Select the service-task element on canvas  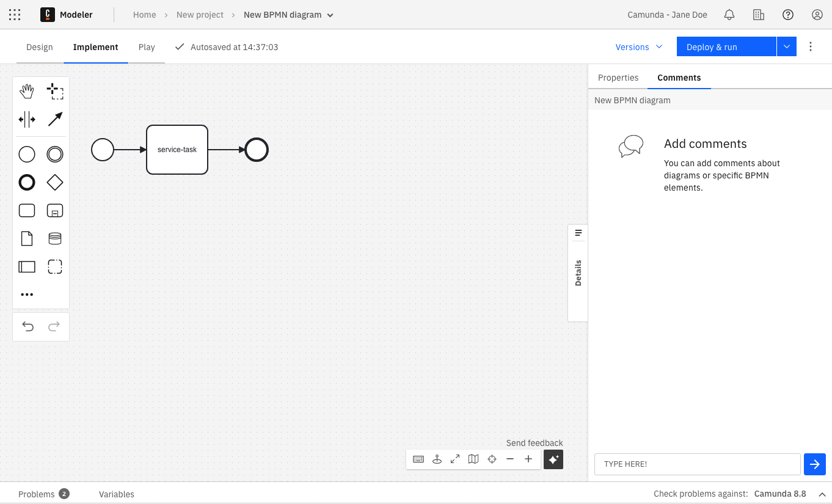pos(177,150)
